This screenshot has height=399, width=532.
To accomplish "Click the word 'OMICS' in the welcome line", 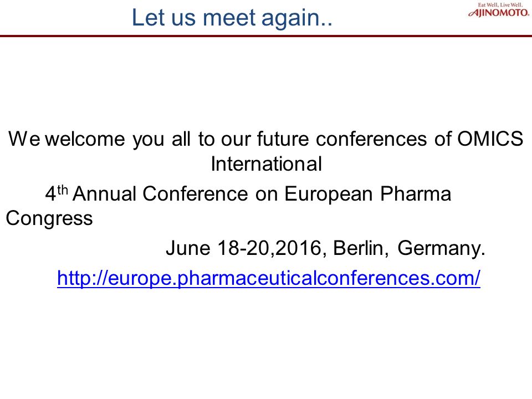I will (490, 139).
